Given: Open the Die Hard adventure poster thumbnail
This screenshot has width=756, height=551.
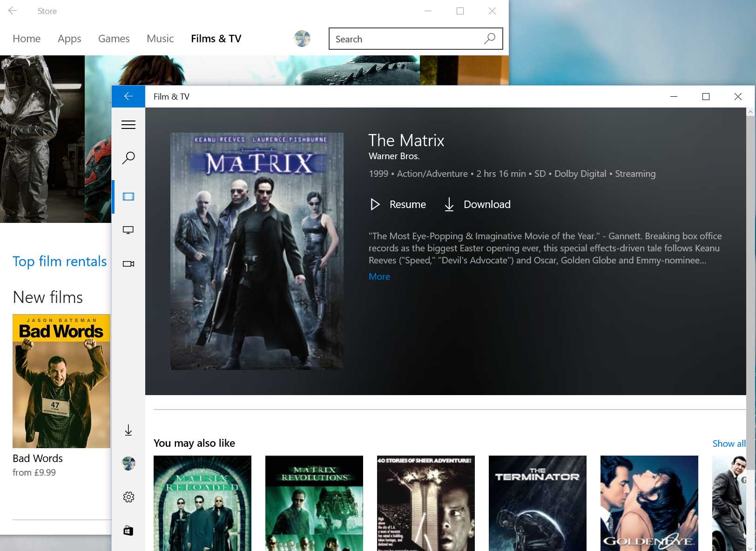Looking at the screenshot, I should (x=426, y=503).
